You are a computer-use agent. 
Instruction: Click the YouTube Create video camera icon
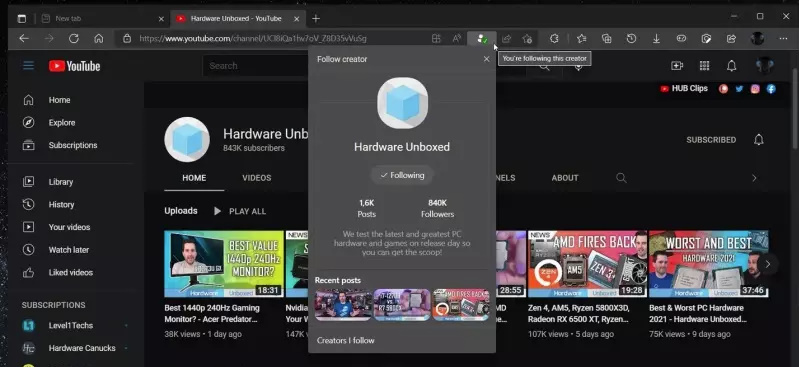coord(677,66)
